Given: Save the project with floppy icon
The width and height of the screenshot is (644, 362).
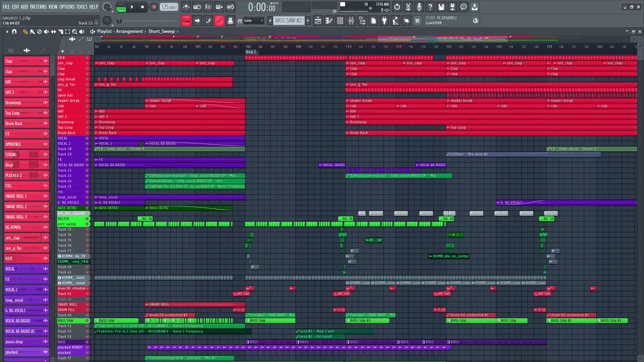Looking at the screenshot, I should coord(441,7).
